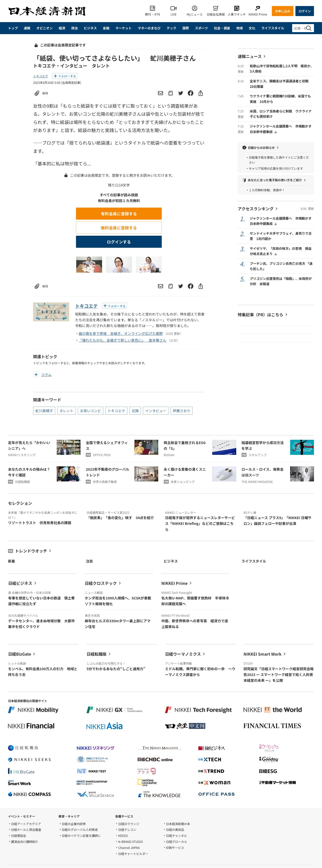The image size is (322, 868).
Task: Open 特集記事（PR）はこちら chevron link
Action: point(263,314)
